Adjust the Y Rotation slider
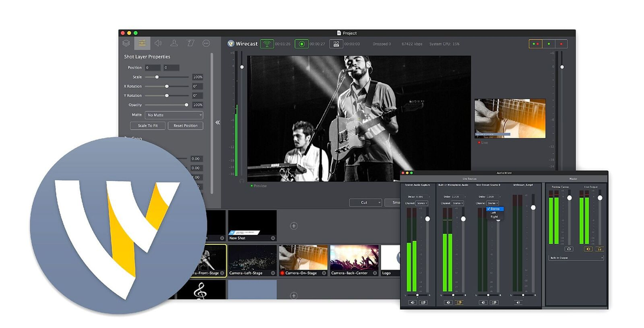644x328 pixels. [166, 95]
